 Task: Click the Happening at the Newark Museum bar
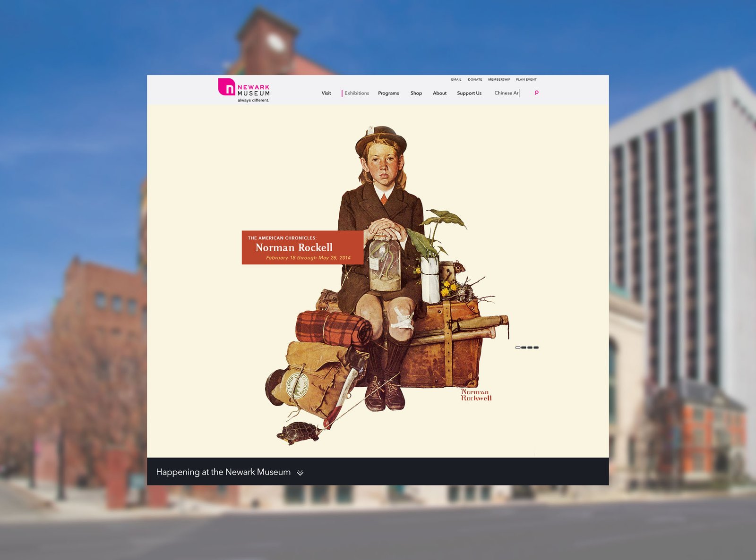click(378, 471)
